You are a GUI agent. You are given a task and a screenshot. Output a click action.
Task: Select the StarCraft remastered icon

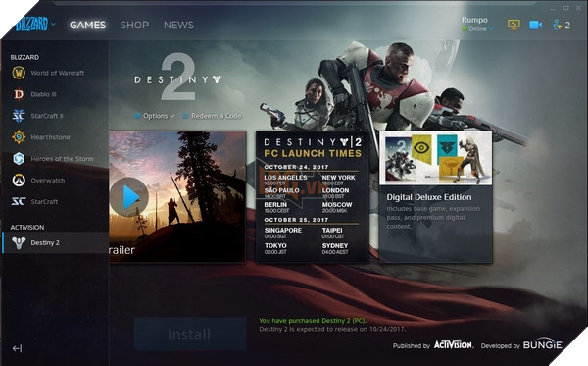[19, 201]
